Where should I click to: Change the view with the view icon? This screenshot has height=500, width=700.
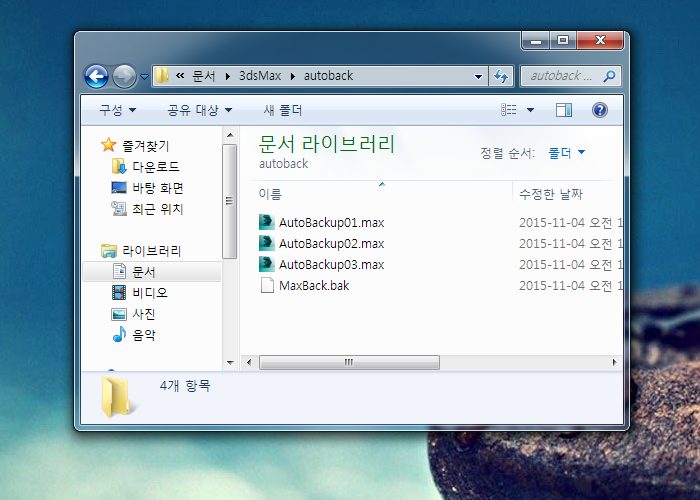[508, 109]
